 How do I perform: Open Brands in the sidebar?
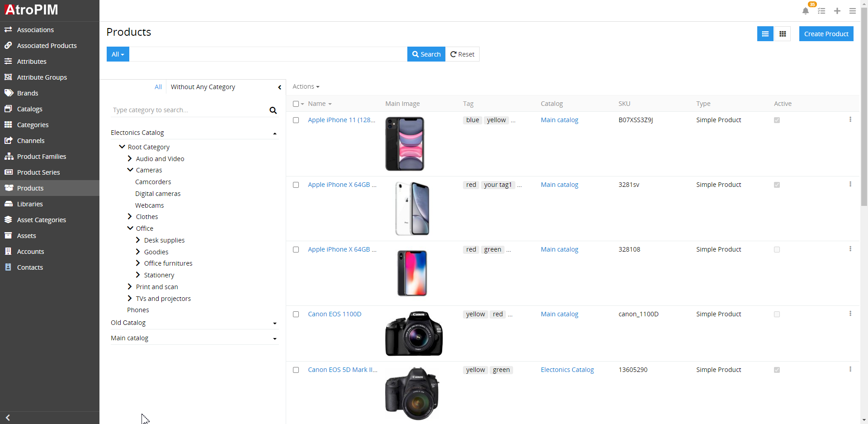pyautogui.click(x=28, y=93)
